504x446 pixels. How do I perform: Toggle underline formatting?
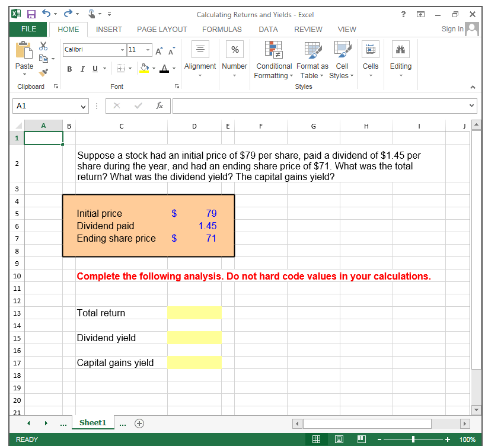pyautogui.click(x=95, y=69)
